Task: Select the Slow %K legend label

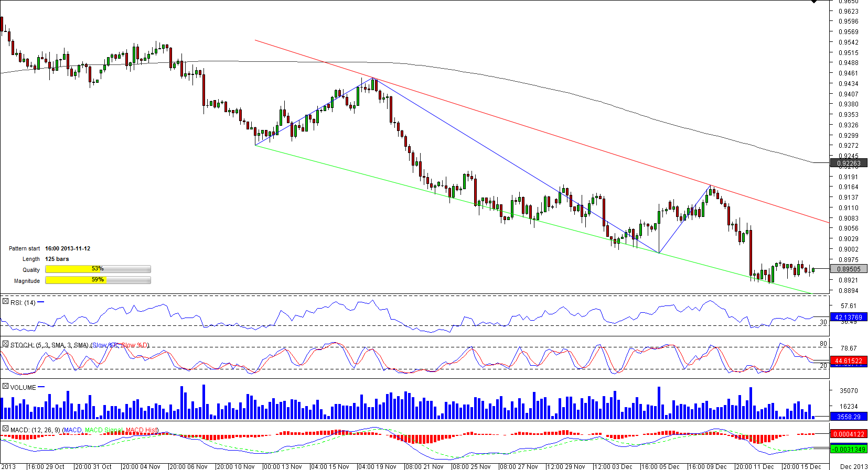Action: pyautogui.click(x=105, y=345)
